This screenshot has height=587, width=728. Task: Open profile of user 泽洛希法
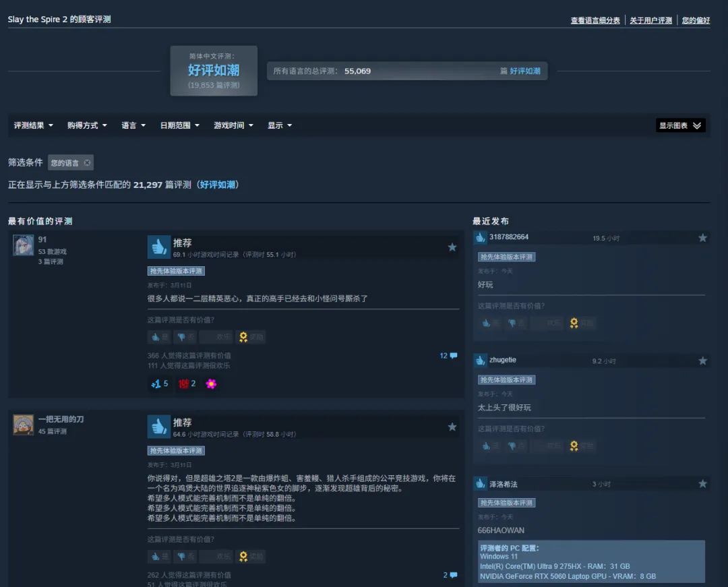504,484
